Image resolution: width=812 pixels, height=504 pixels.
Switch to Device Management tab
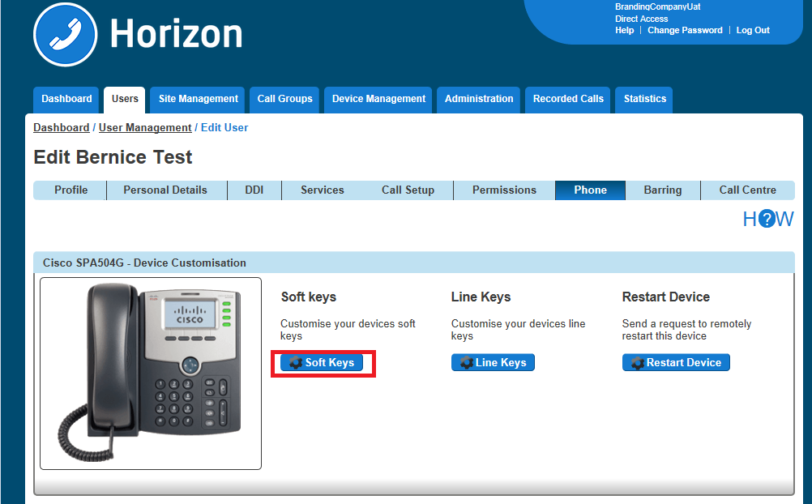click(x=378, y=100)
